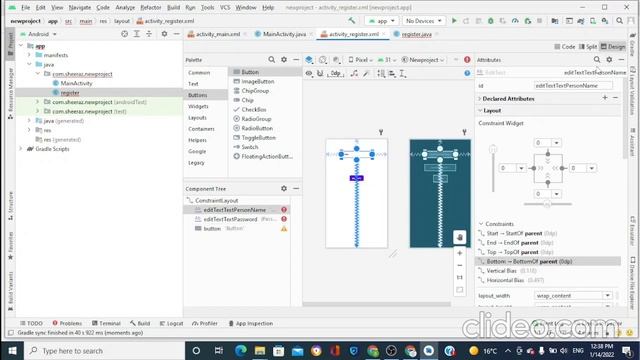
Task: Click the Select Opened File target icon
Action: coord(124,34)
